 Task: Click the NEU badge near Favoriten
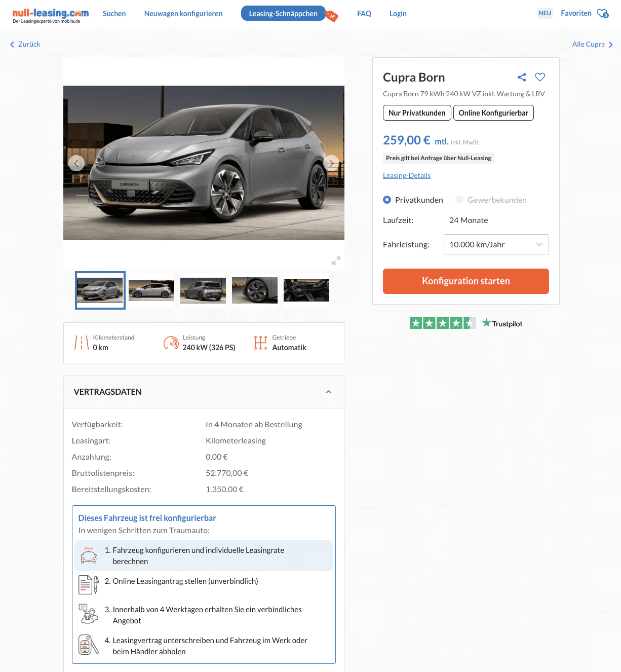point(545,13)
